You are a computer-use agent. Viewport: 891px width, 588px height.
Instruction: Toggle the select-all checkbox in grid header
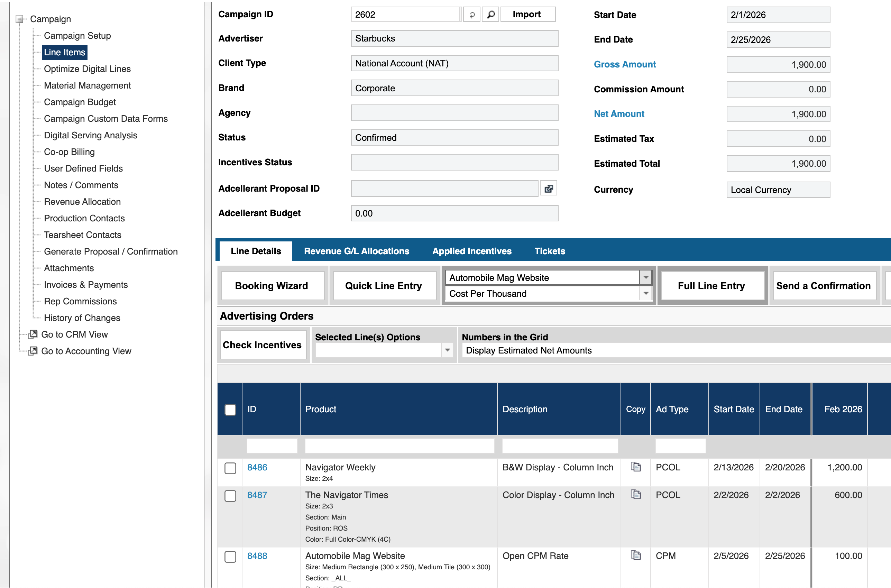pos(230,410)
